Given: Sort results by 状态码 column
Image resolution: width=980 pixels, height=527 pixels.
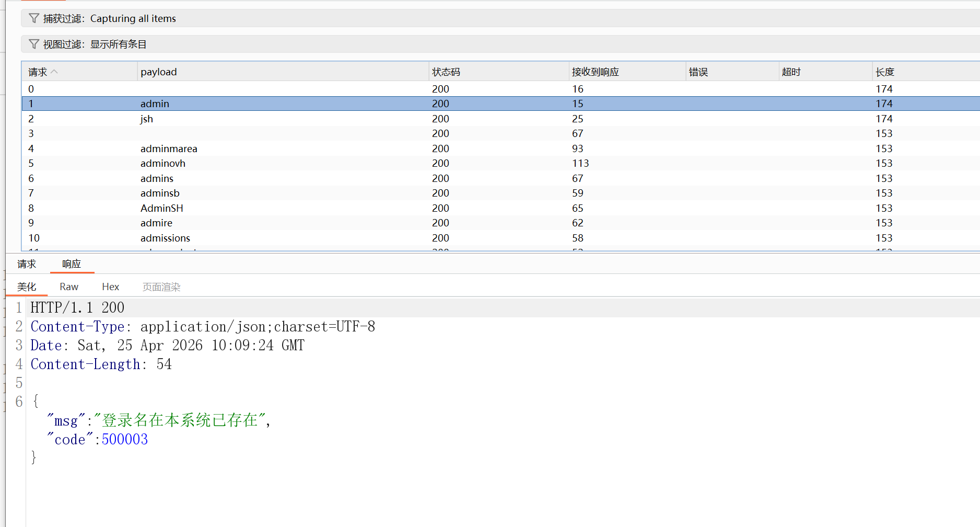Looking at the screenshot, I should coord(498,72).
